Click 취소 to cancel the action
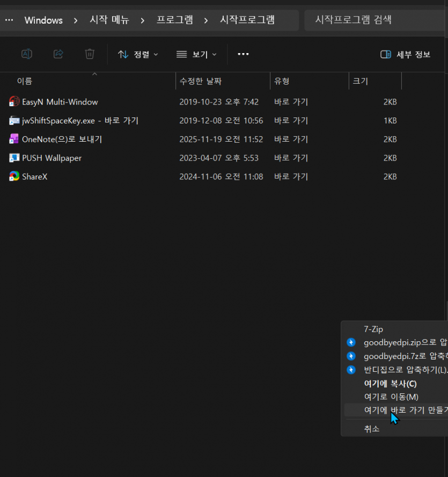 point(372,429)
